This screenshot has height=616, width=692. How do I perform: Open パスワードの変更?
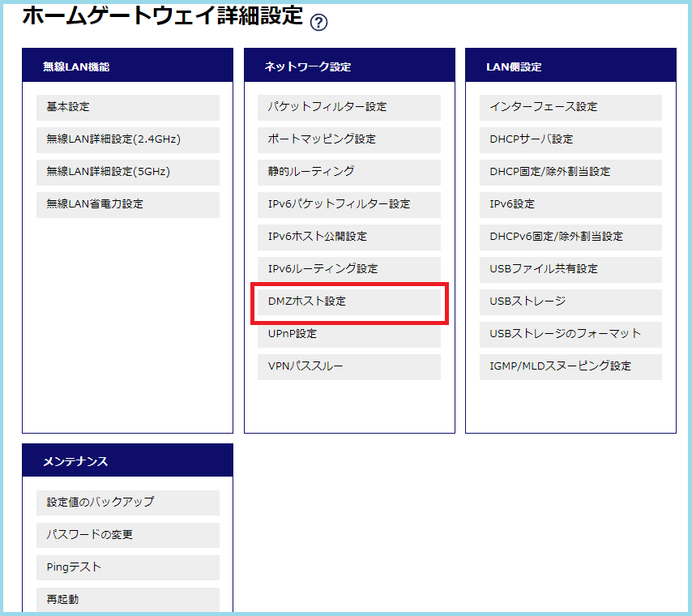(x=128, y=535)
